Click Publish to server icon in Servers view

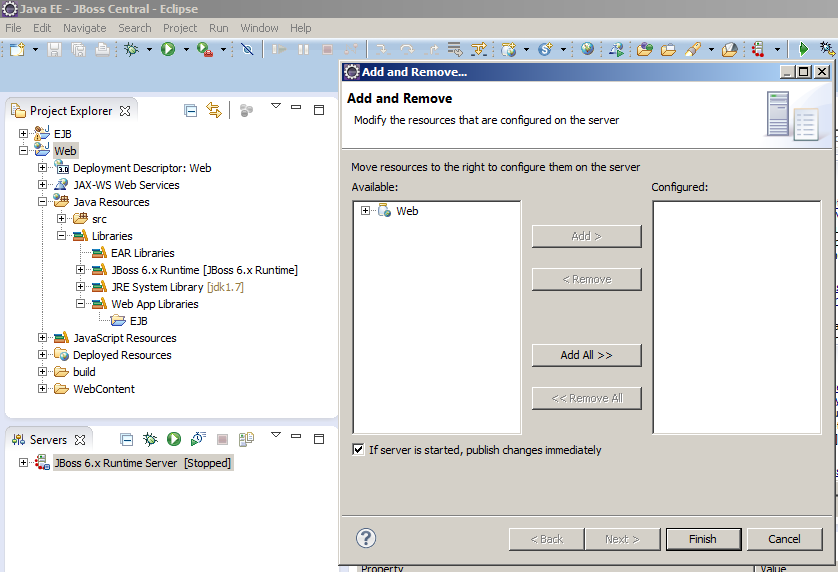[x=246, y=439]
